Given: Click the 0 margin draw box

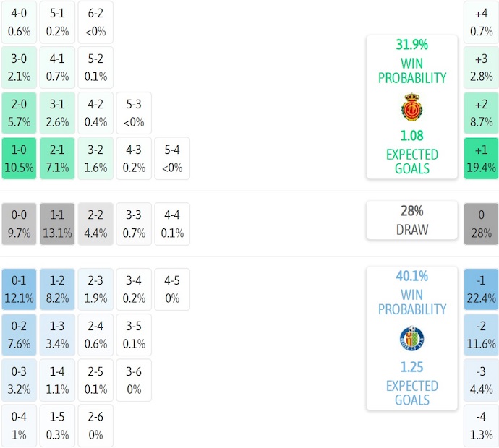Looking at the screenshot, I should pos(481,224).
